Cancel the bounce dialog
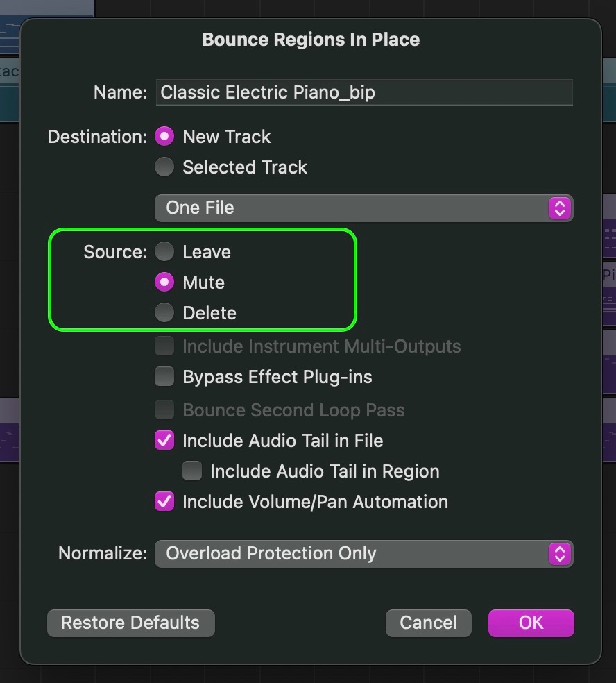Viewport: 616px width, 683px height. pos(428,623)
